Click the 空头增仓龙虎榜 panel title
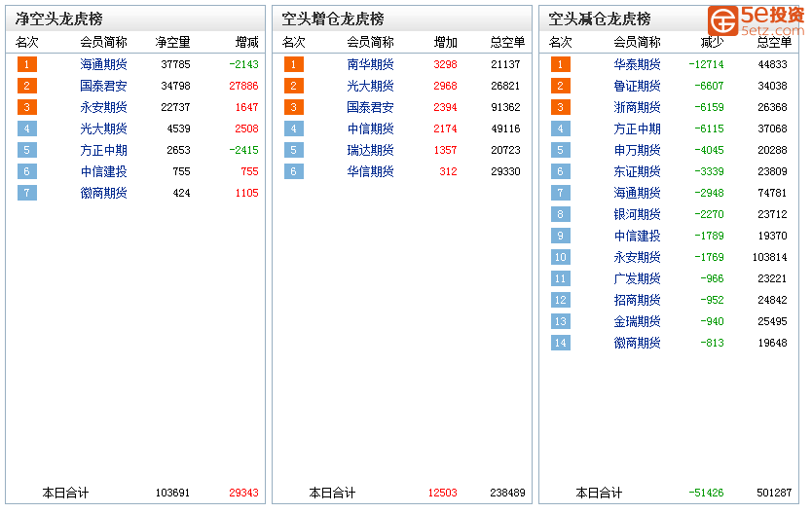Image resolution: width=812 pixels, height=513 pixels. coord(333,19)
